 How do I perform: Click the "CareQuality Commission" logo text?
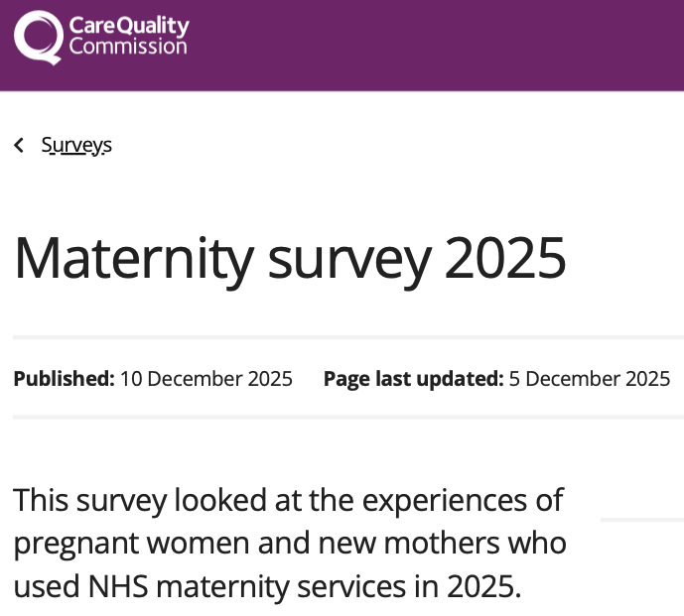coord(128,36)
